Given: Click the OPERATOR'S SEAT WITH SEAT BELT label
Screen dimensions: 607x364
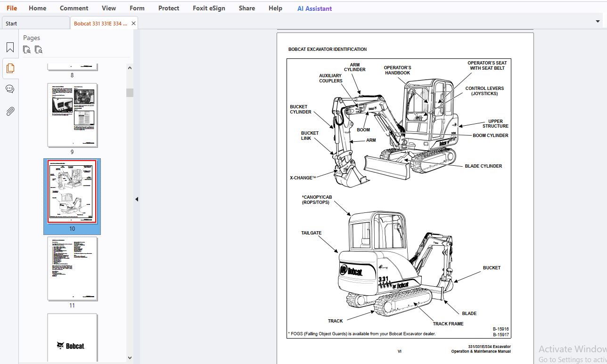Looking at the screenshot, I should point(487,65).
